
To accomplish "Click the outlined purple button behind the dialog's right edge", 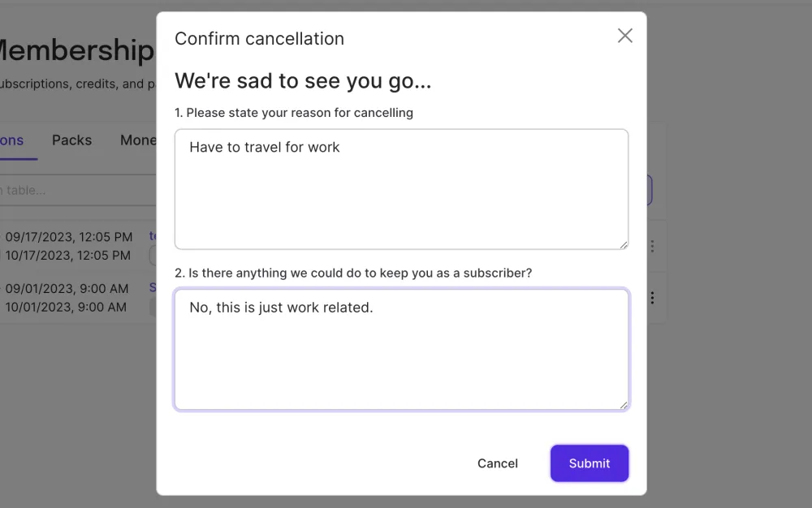I will 649,190.
